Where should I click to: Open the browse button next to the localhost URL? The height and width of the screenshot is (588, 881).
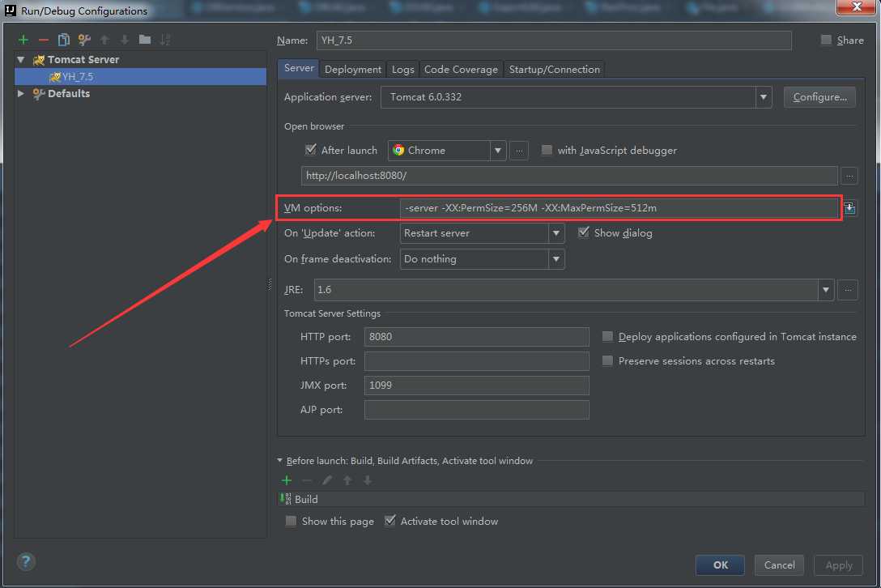tap(849, 176)
